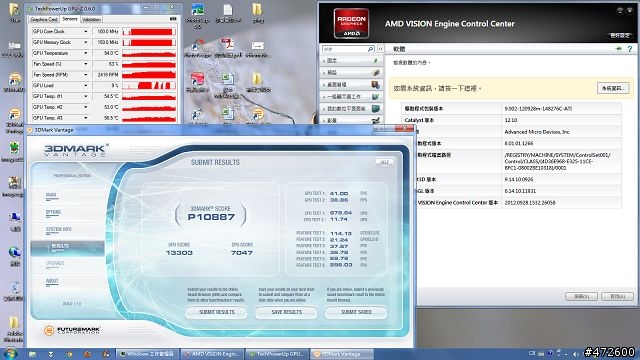Expand the second AMD sidebar category
The height and width of the screenshot is (360, 640).
point(351,73)
